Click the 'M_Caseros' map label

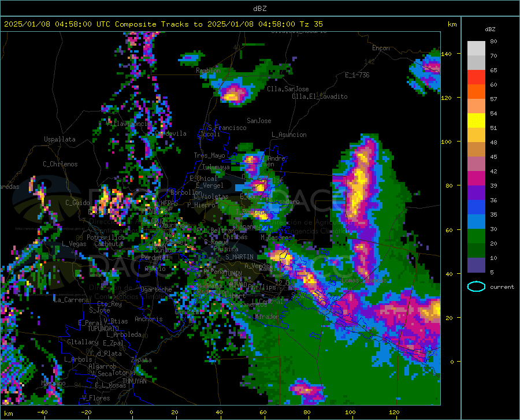(x=276, y=237)
